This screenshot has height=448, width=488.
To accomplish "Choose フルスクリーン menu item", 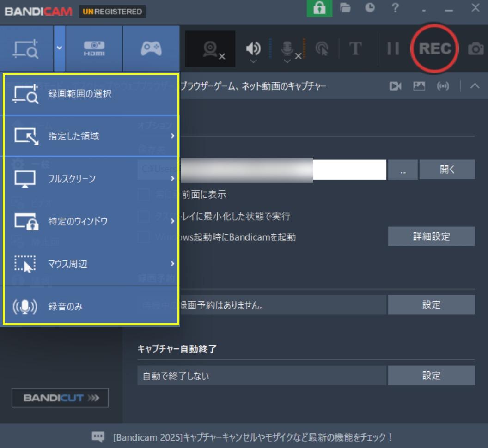I will (x=91, y=179).
